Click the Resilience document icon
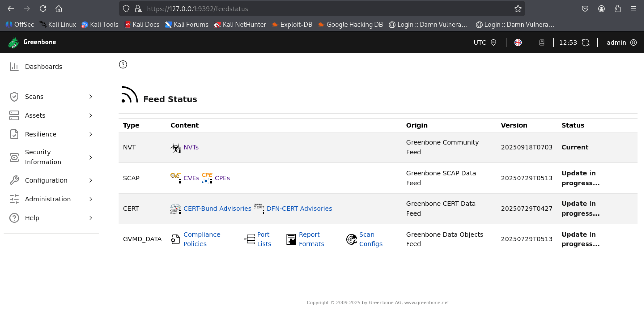The width and height of the screenshot is (644, 311). point(14,134)
